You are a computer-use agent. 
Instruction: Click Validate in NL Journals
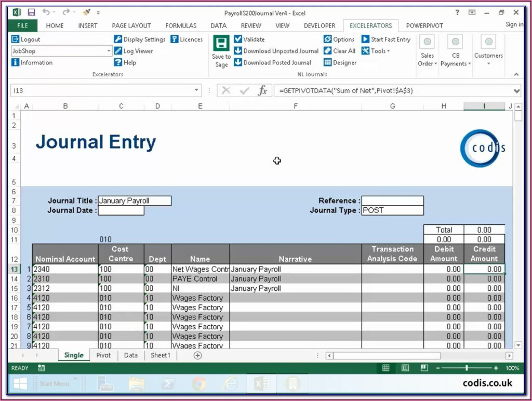(x=249, y=39)
